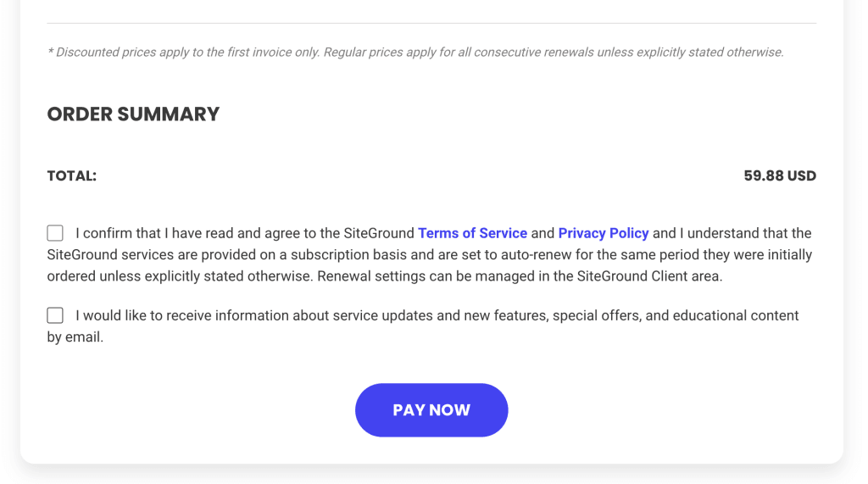Click the ORDER SUMMARY heading

coord(133,114)
